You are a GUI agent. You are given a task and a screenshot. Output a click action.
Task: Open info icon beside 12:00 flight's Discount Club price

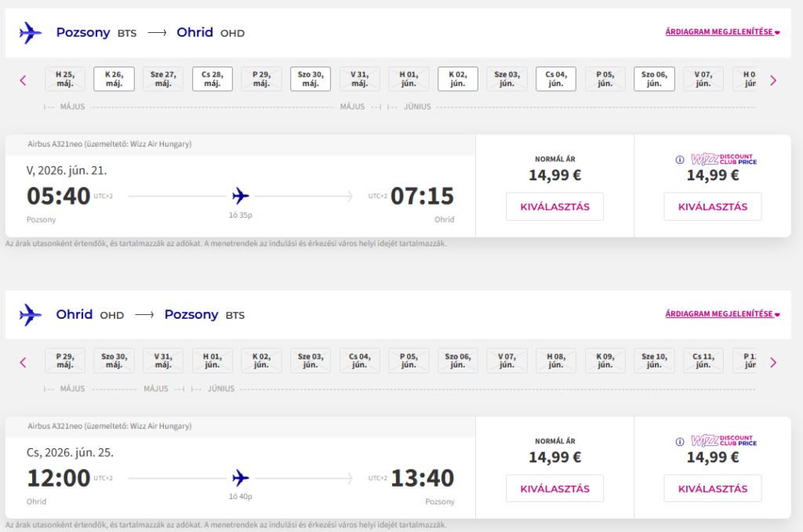(x=680, y=442)
